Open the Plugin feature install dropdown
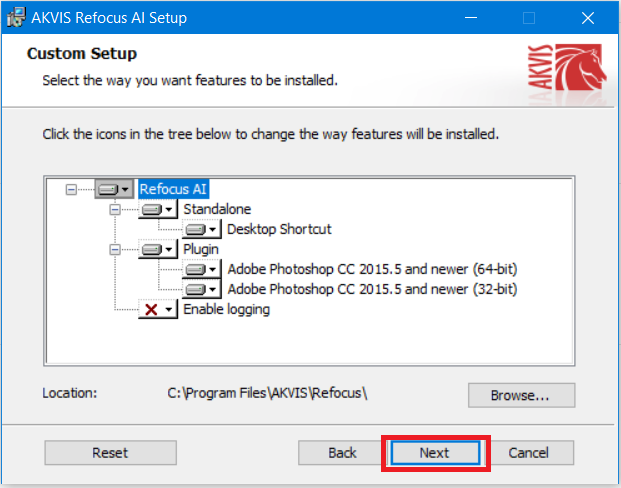Viewport: 621px width, 488px height. click(158, 250)
